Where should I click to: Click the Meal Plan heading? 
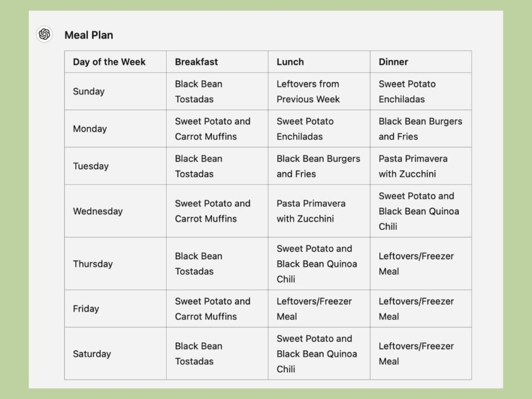89,35
